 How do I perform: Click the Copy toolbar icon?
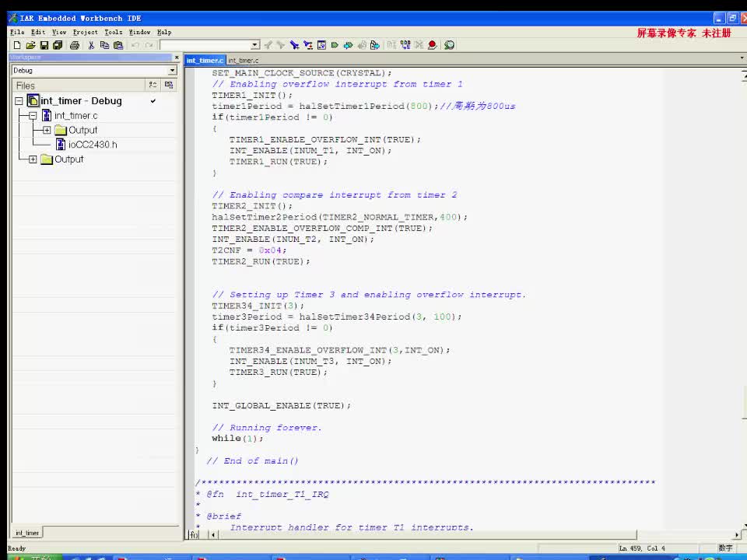(104, 45)
